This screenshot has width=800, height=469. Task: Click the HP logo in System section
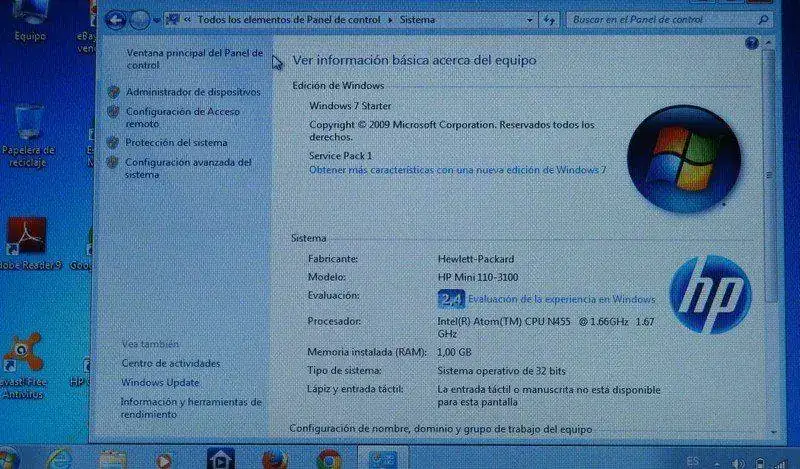click(x=710, y=294)
